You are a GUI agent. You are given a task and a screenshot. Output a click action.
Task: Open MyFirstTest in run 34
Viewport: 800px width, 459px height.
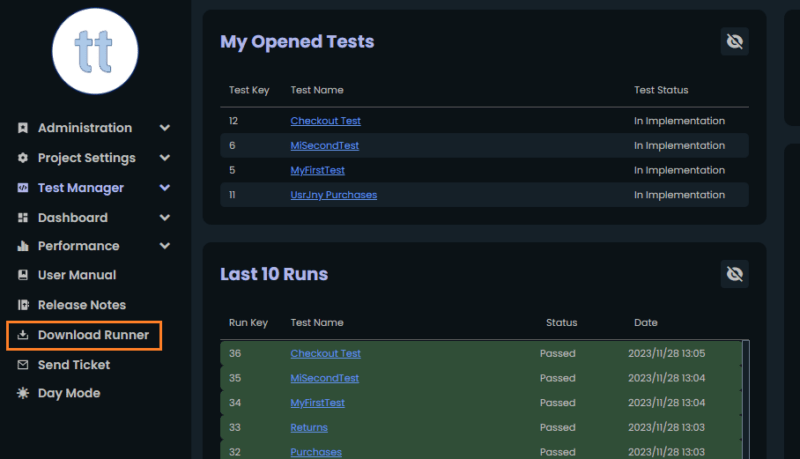pyautogui.click(x=317, y=403)
